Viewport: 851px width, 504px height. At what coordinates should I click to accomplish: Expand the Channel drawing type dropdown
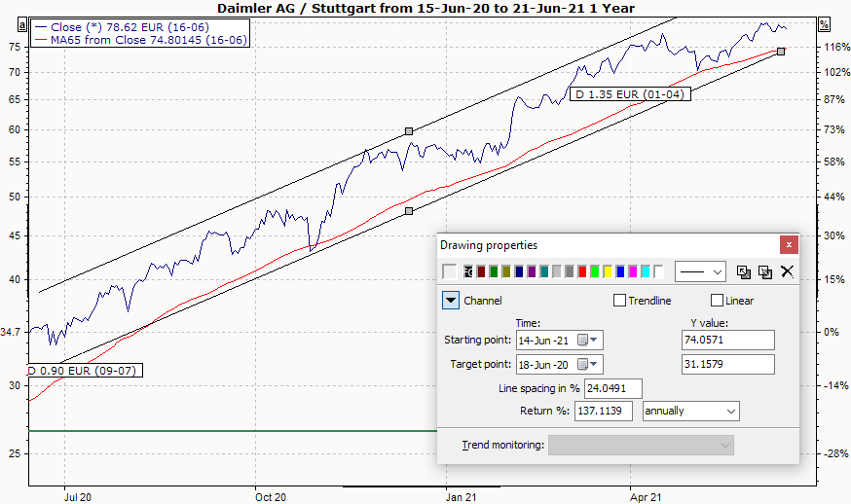point(450,301)
